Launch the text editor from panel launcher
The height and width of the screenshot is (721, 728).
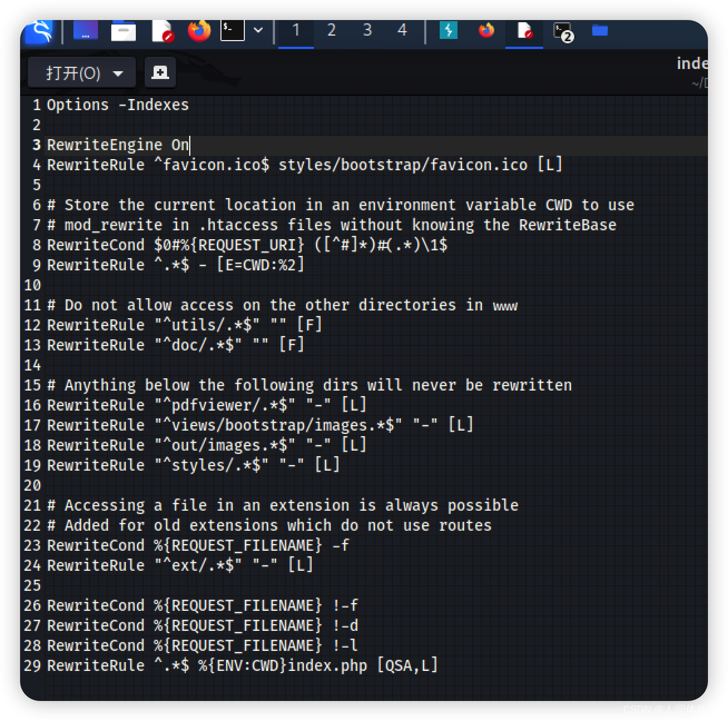(x=163, y=31)
